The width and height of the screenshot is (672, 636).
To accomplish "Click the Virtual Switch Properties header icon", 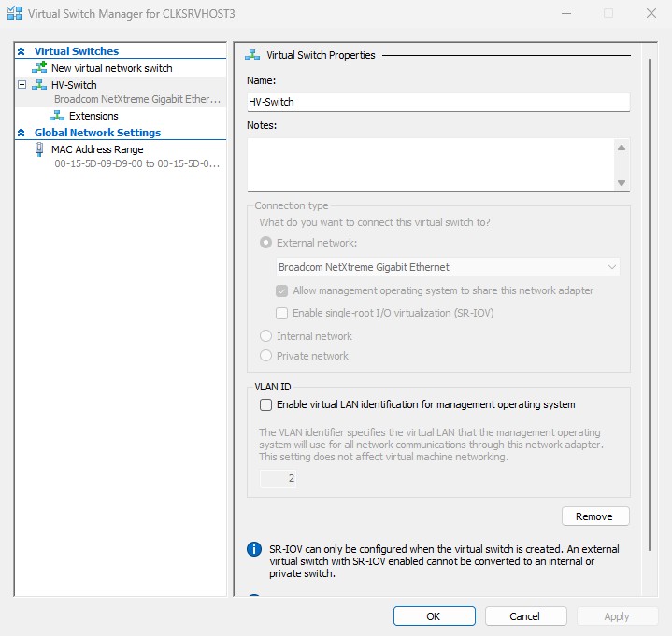I will 251,55.
